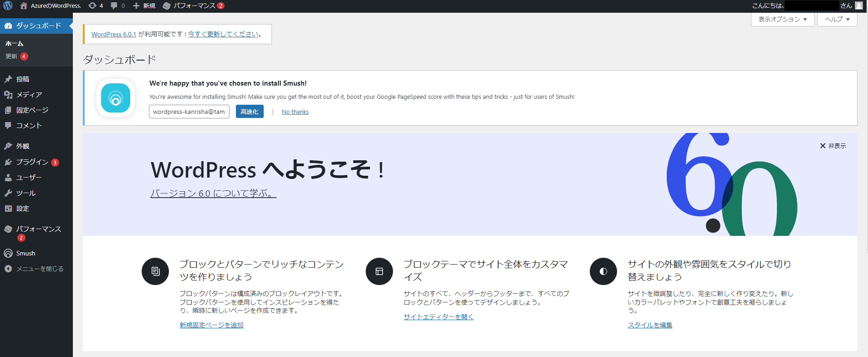Click 今すぐ更新してください link

click(x=223, y=34)
